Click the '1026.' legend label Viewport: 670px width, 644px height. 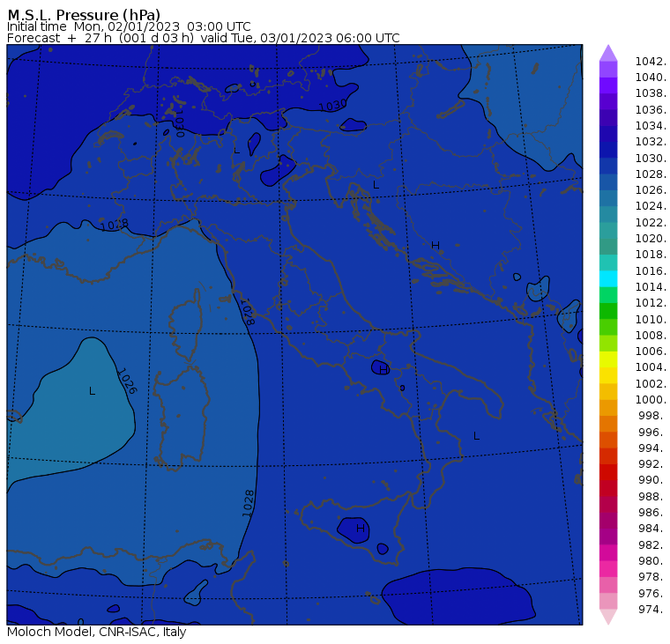point(651,190)
